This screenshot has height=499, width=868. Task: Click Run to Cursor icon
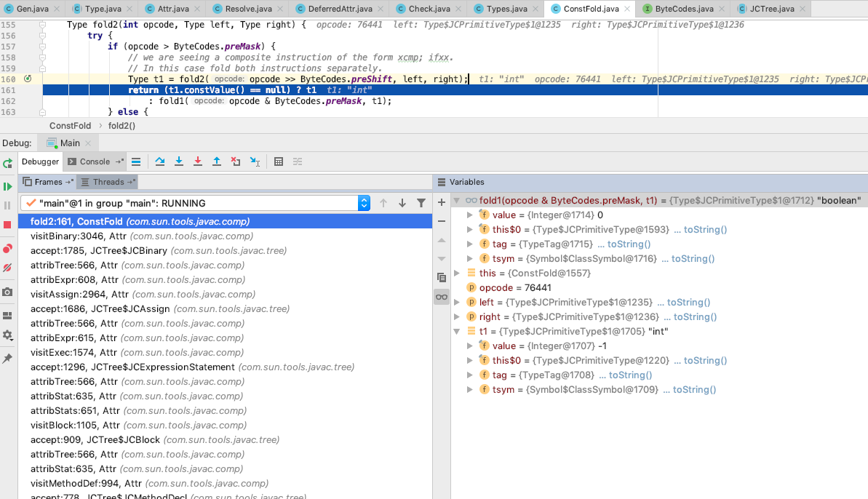[x=255, y=161]
